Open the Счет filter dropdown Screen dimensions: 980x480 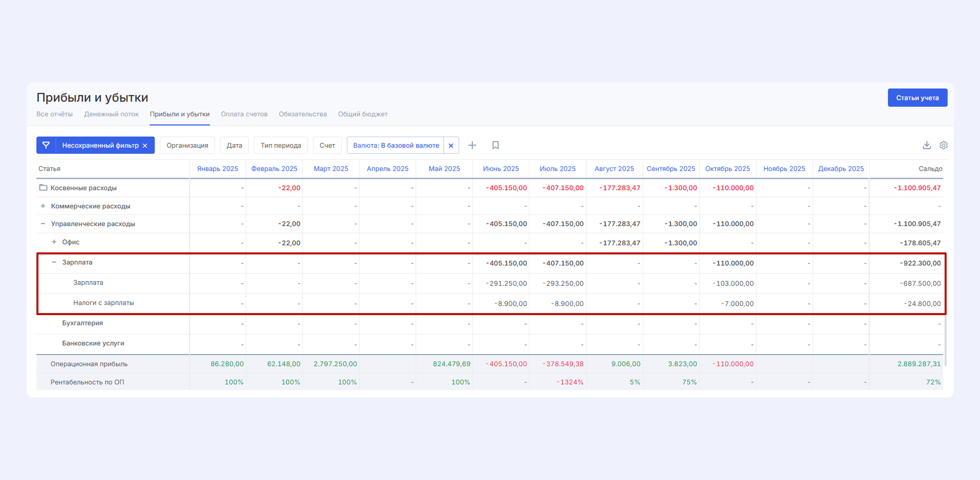[x=327, y=146]
